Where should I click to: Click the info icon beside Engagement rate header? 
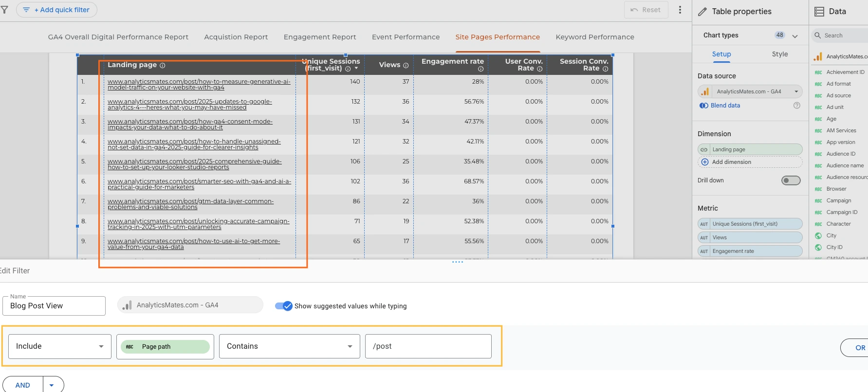click(481, 69)
